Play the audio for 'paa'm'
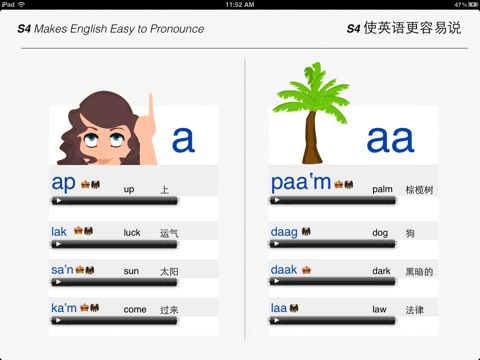The image size is (480, 360). pos(277,200)
